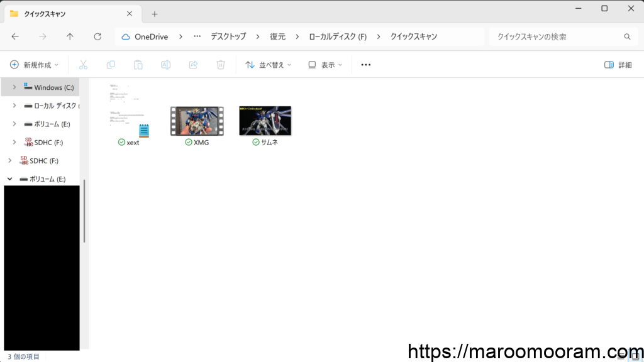Click the Paste clipboard icon
The height and width of the screenshot is (362, 644).
[138, 65]
